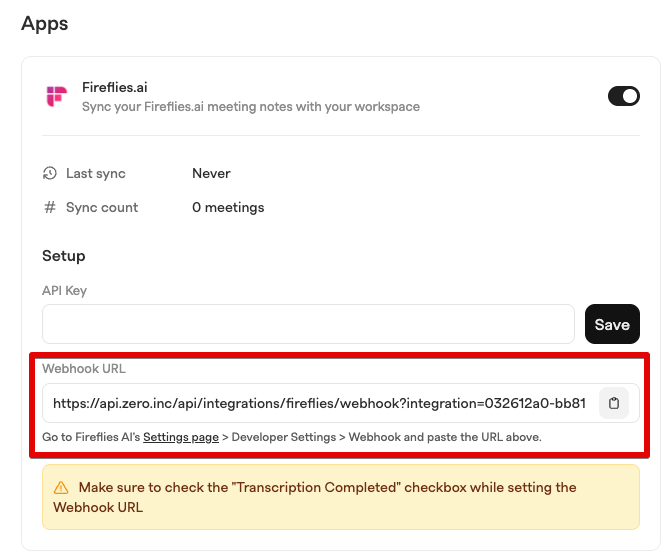Focus the API Key input field

pyautogui.click(x=308, y=324)
